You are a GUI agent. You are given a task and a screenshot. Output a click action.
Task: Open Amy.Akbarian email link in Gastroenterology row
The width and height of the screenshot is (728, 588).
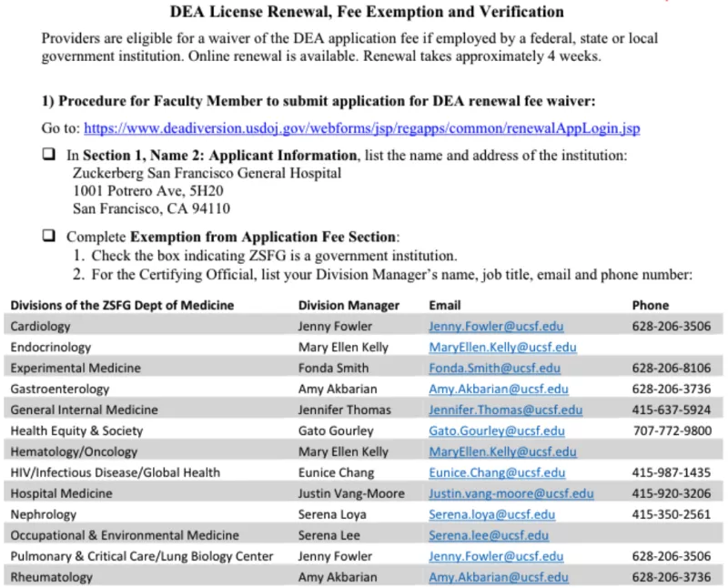tap(498, 389)
